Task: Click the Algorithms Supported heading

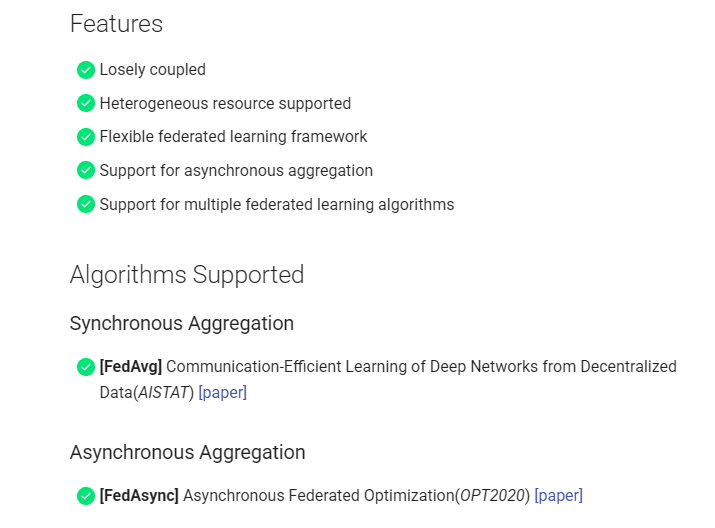Action: 187,274
